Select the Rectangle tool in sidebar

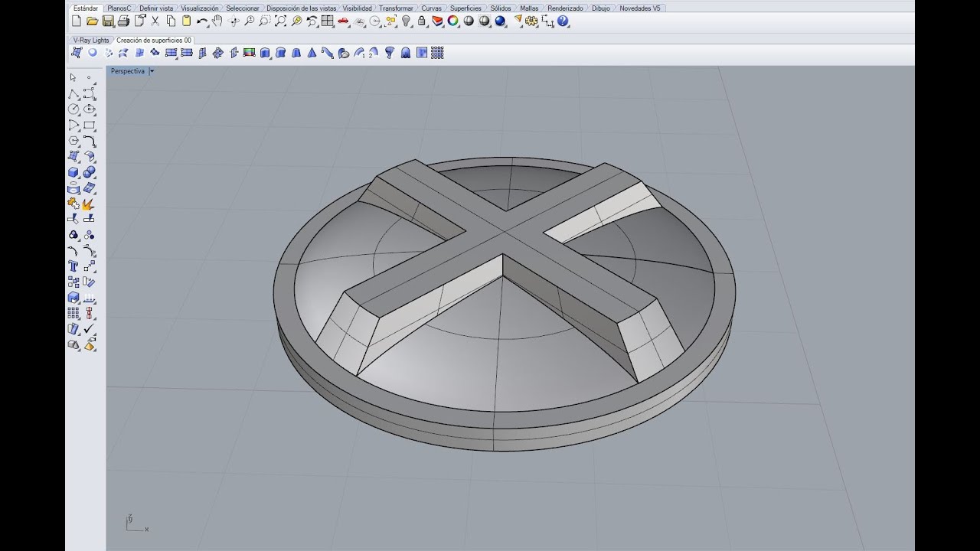(x=90, y=125)
